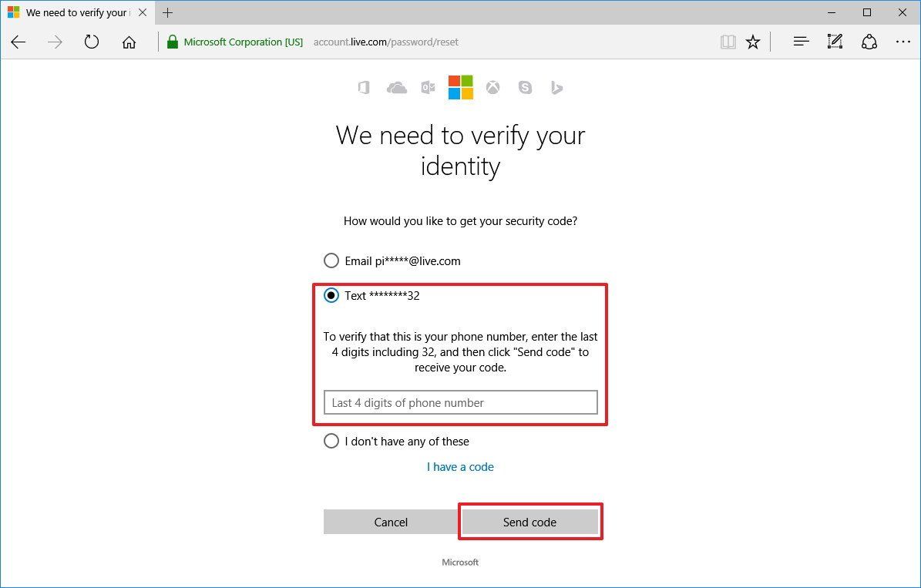Select the Xbox icon

point(492,87)
